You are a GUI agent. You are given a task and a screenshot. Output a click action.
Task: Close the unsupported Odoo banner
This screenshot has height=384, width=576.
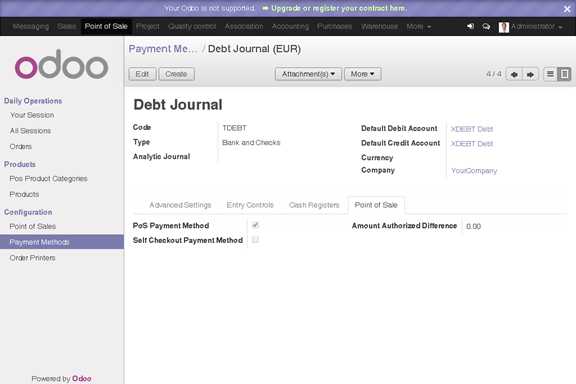point(567,9)
